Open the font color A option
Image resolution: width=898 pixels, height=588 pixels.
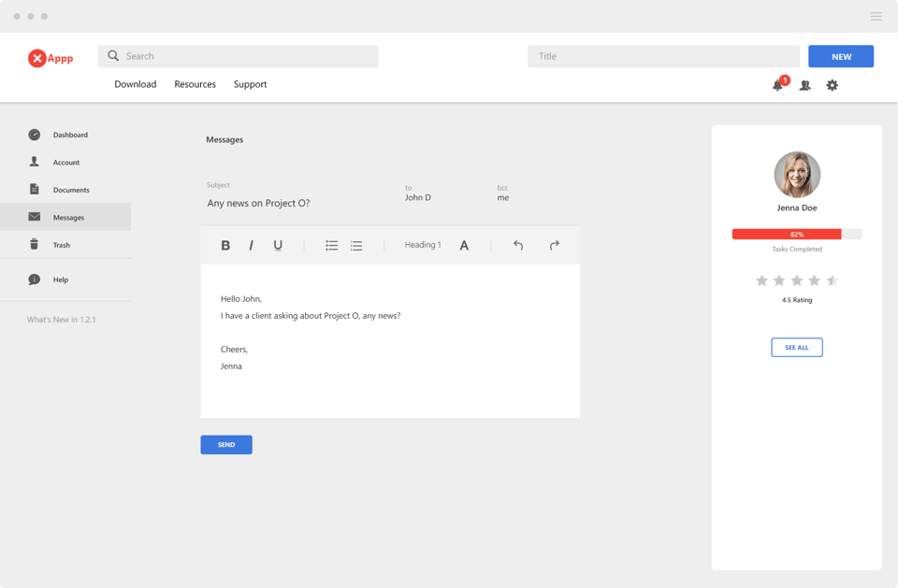pyautogui.click(x=464, y=246)
